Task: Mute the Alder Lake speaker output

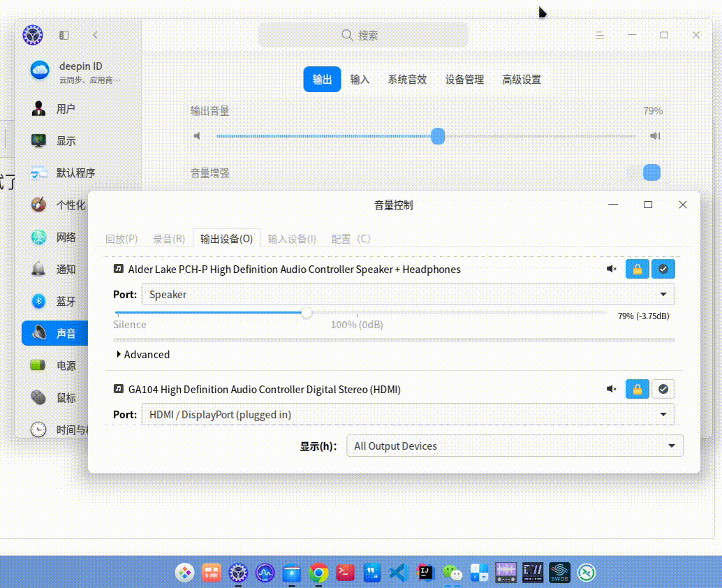Action: [x=612, y=269]
